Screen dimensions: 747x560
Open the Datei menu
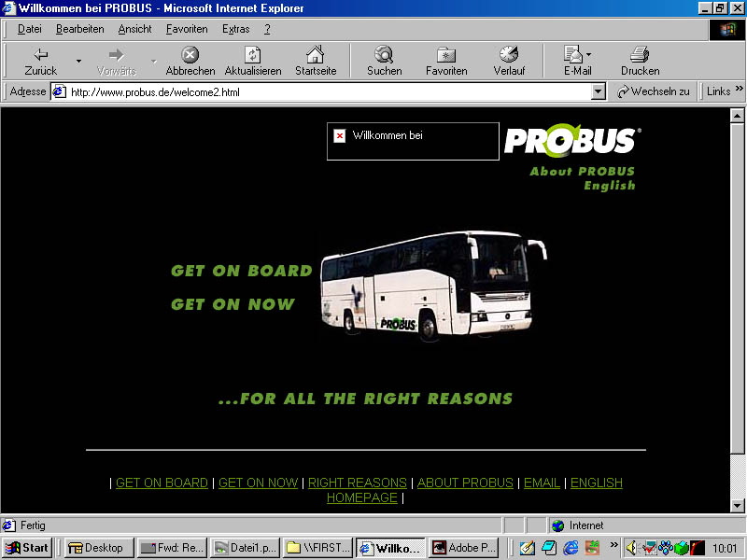click(30, 29)
